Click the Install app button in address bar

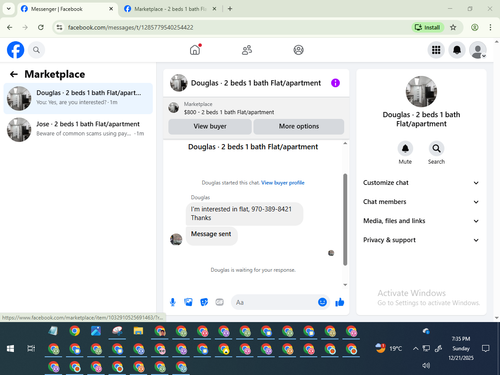click(428, 27)
